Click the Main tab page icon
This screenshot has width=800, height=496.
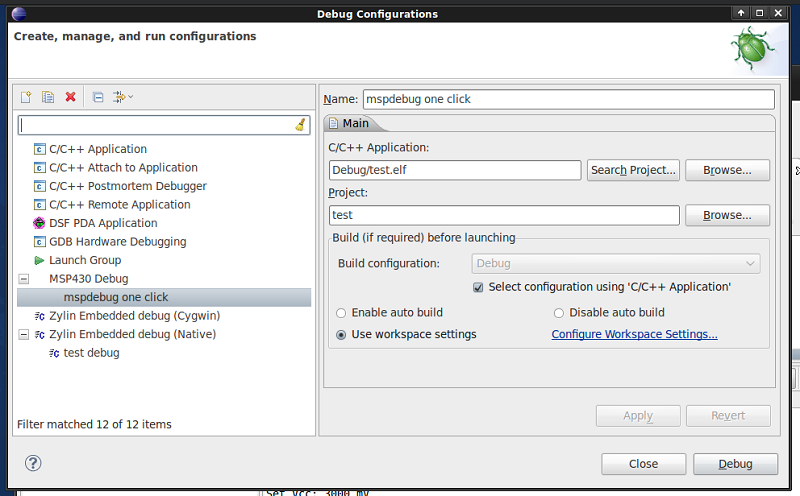coord(333,123)
